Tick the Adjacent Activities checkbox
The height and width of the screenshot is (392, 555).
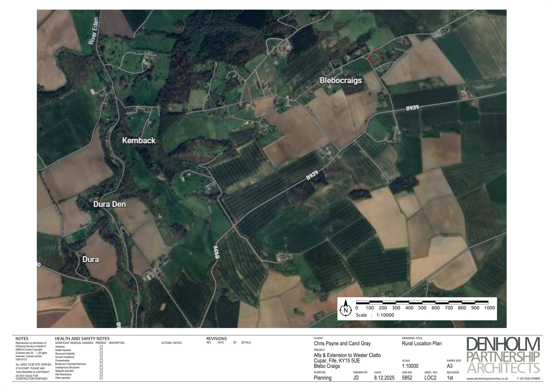tap(101, 371)
